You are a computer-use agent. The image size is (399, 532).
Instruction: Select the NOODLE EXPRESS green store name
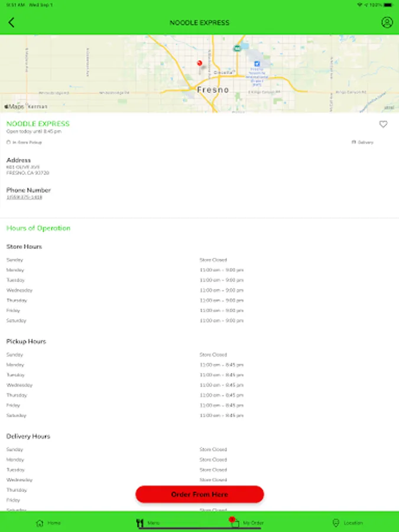pyautogui.click(x=38, y=124)
